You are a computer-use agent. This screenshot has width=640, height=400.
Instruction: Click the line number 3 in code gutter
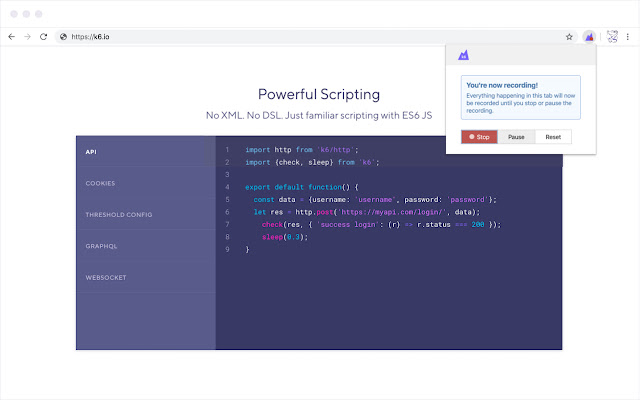click(227, 175)
